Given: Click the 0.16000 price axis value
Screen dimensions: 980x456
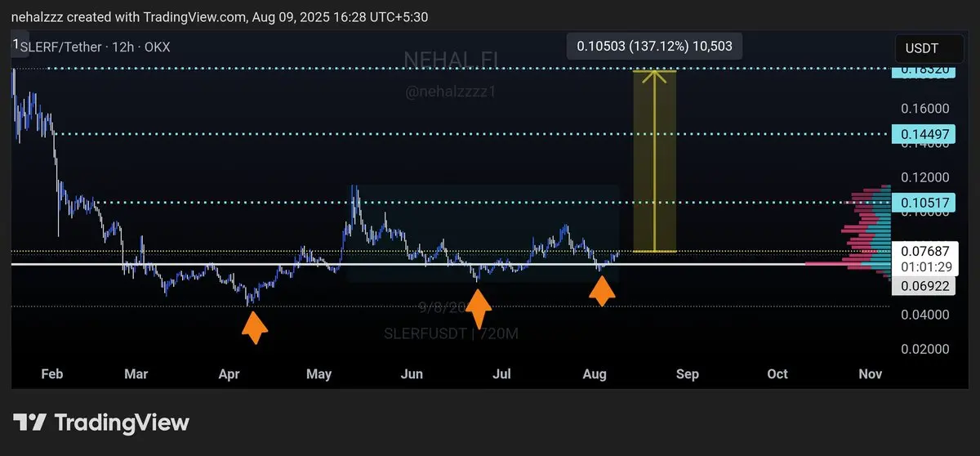Looking at the screenshot, I should (925, 109).
